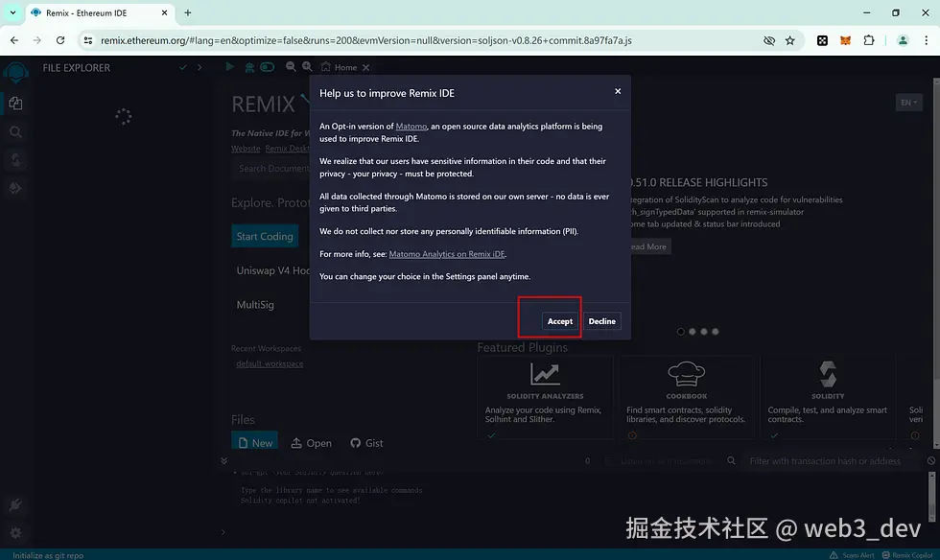Select third carousel indicator dot
The image size is (940, 560).
pyautogui.click(x=704, y=332)
